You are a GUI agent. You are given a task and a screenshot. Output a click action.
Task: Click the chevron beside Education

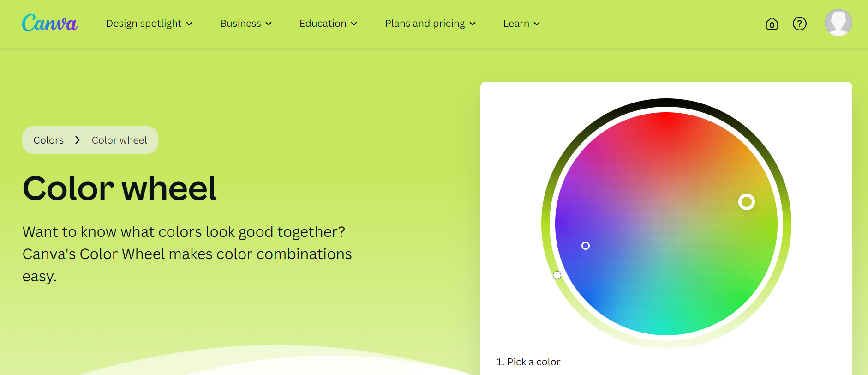click(x=354, y=24)
